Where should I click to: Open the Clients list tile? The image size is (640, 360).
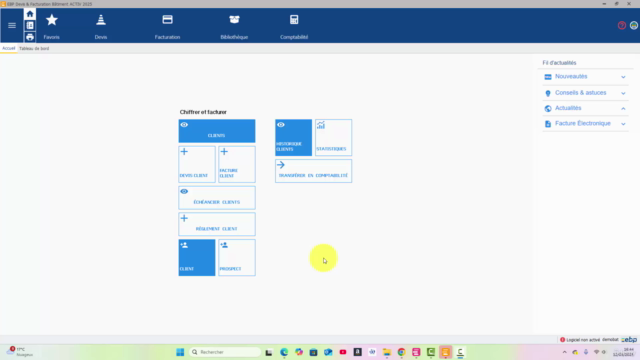point(217,131)
